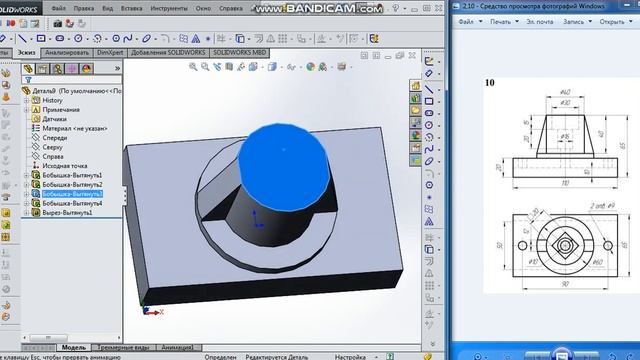Expand the History tree node
Screen dimensions: 640x360
pyautogui.click(x=27, y=100)
